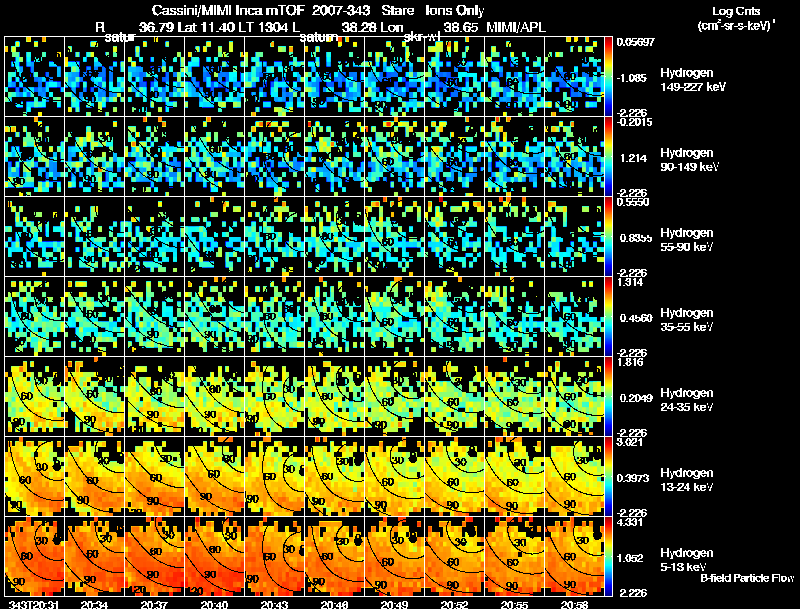Click the '3.021' color scale value
This screenshot has width=800, height=609.
click(631, 442)
